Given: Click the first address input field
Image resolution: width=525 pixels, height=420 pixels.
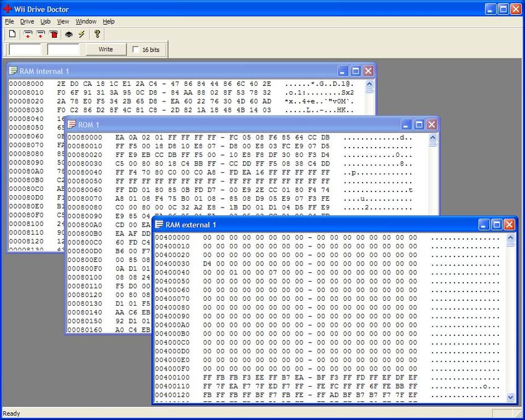Looking at the screenshot, I should pyautogui.click(x=25, y=49).
